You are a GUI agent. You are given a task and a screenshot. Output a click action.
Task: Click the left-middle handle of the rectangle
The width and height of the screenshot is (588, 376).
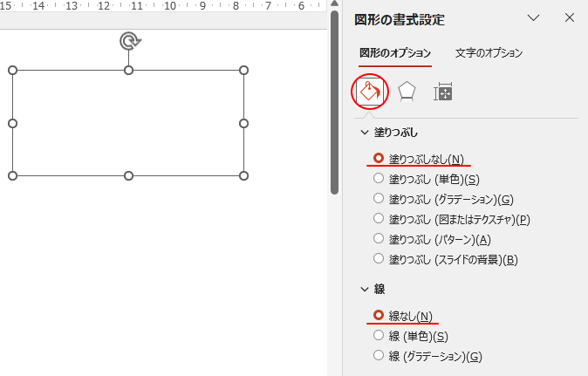tap(12, 123)
